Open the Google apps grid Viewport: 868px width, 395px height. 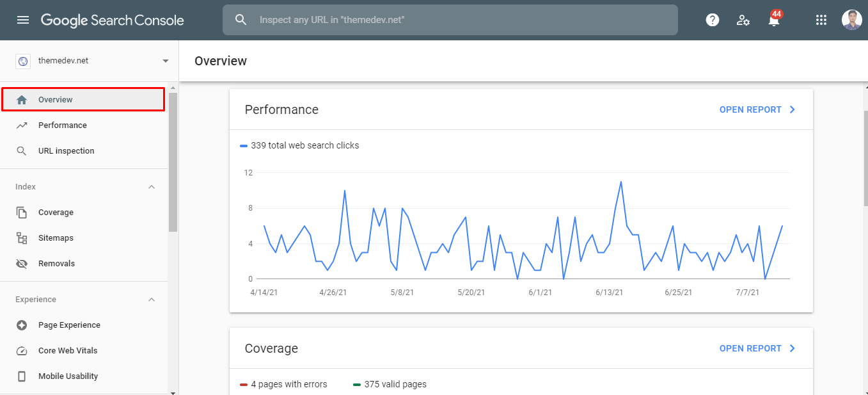pyautogui.click(x=821, y=20)
